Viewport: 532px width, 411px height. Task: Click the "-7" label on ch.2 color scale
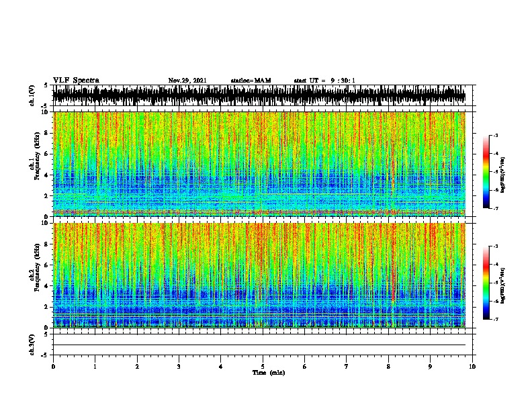pyautogui.click(x=495, y=319)
